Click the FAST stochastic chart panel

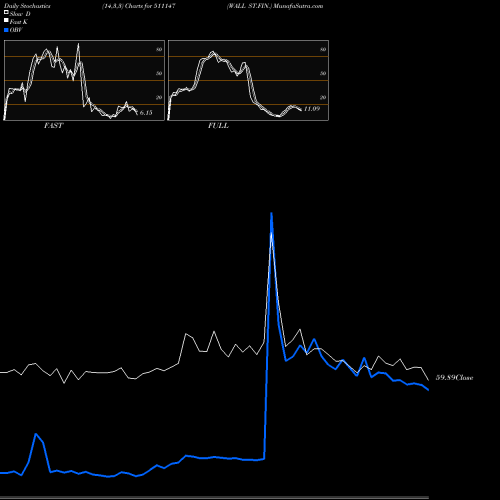(84, 80)
